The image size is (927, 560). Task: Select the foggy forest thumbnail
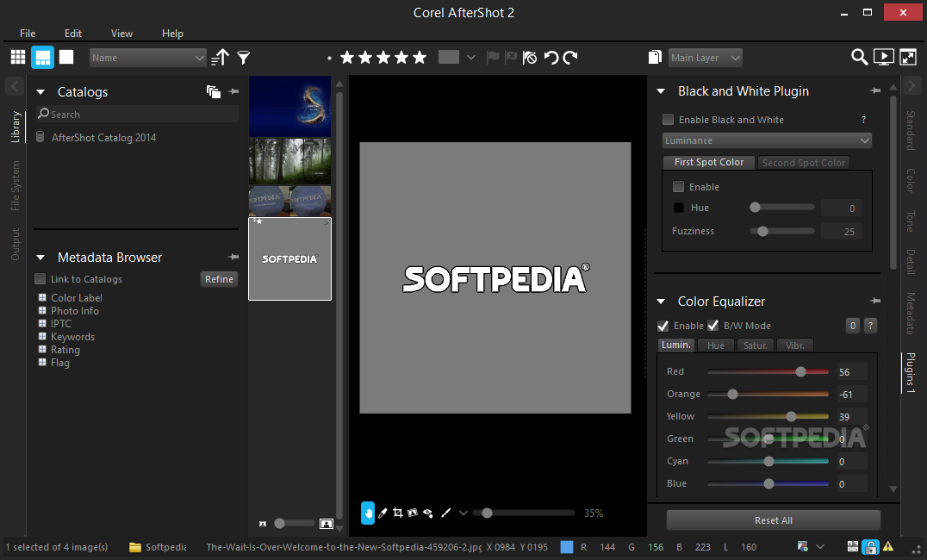tap(289, 161)
